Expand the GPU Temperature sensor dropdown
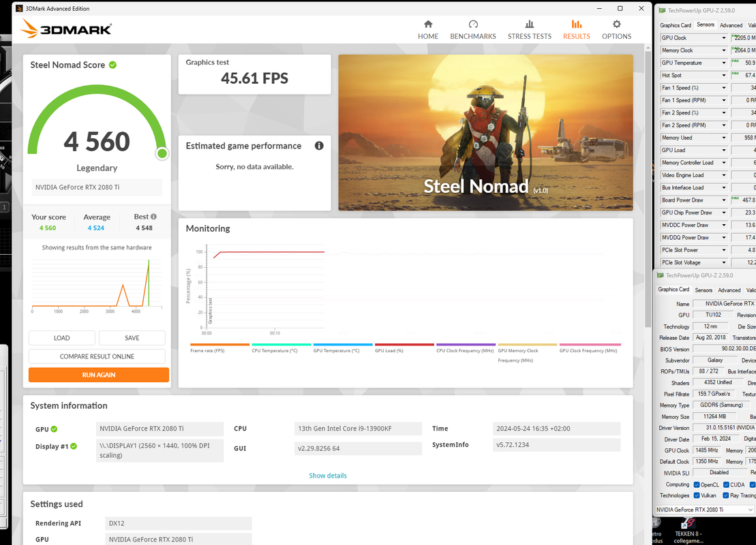The height and width of the screenshot is (545, 756). [x=724, y=63]
